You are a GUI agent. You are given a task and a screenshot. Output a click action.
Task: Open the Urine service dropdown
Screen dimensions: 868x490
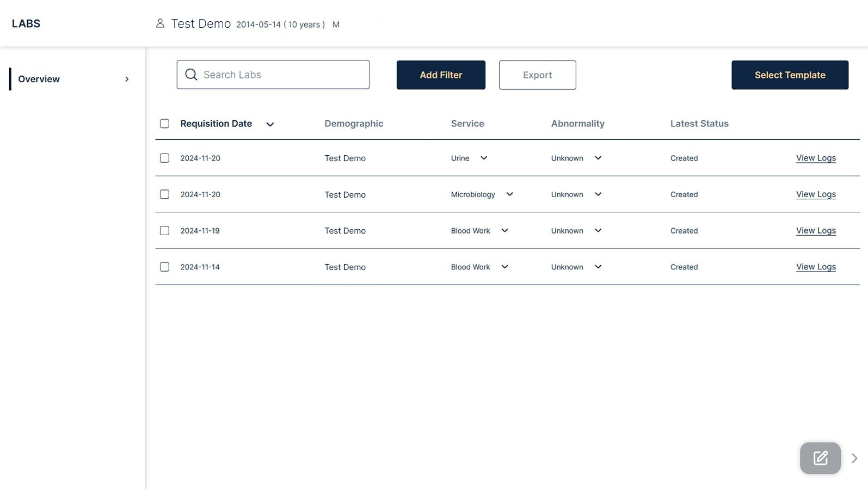[484, 158]
